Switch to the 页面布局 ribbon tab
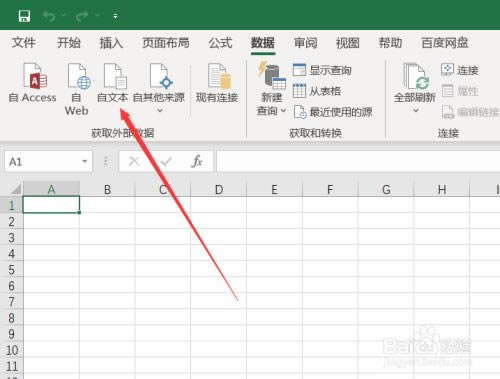The width and height of the screenshot is (500, 379). [166, 43]
